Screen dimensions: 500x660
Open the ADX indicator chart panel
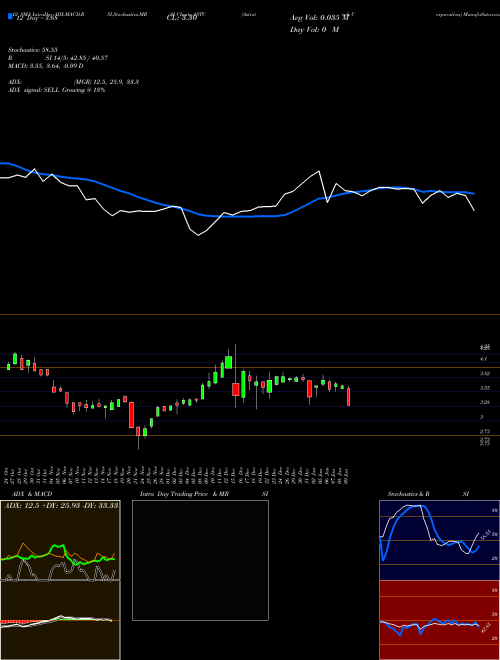[x=60, y=540]
